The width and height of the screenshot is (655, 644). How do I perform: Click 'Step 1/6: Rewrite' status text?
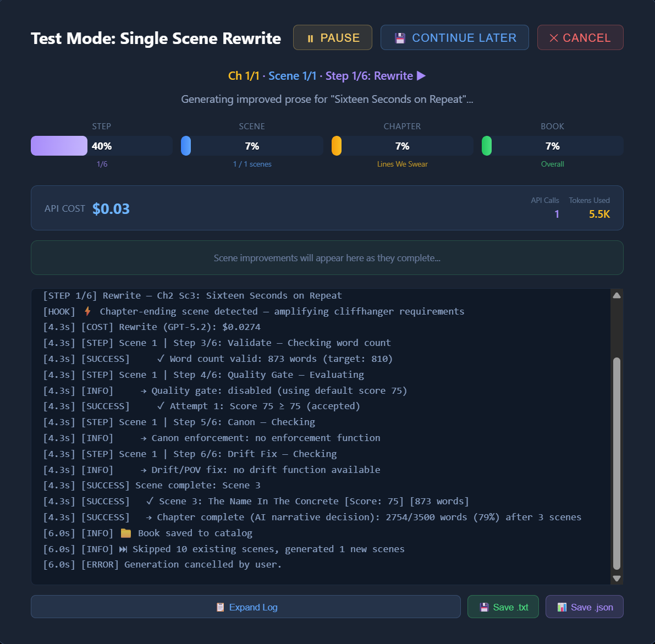pyautogui.click(x=369, y=75)
